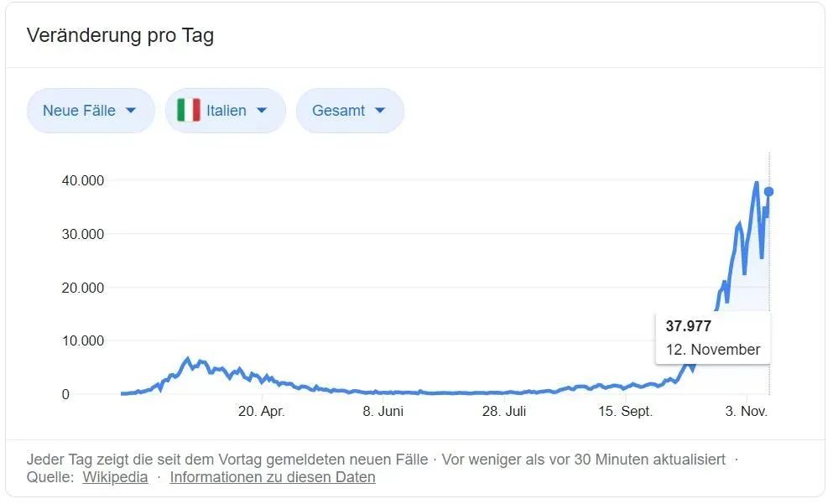The height and width of the screenshot is (504, 833).
Task: Click arrow beside Neue Fälle
Action: pos(131,111)
